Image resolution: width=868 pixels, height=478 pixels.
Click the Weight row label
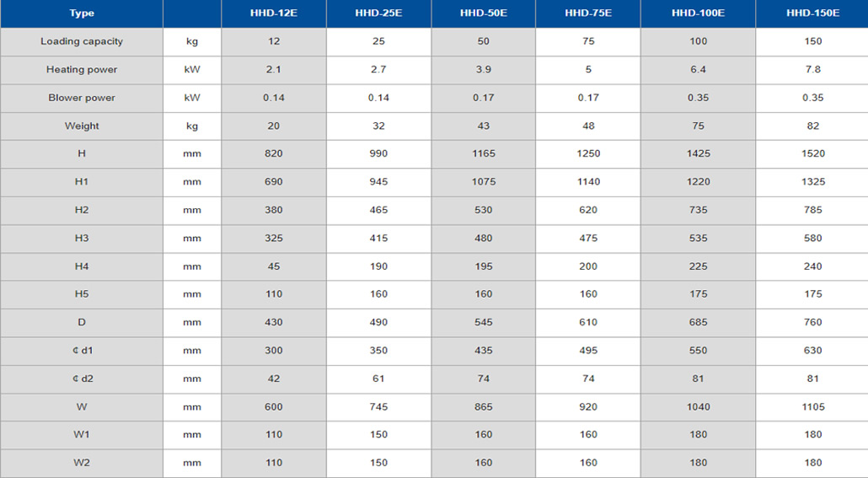[82, 126]
